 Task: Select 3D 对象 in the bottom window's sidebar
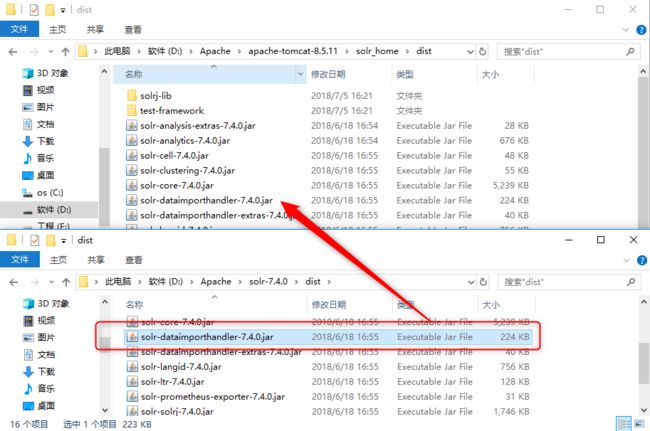[46, 303]
